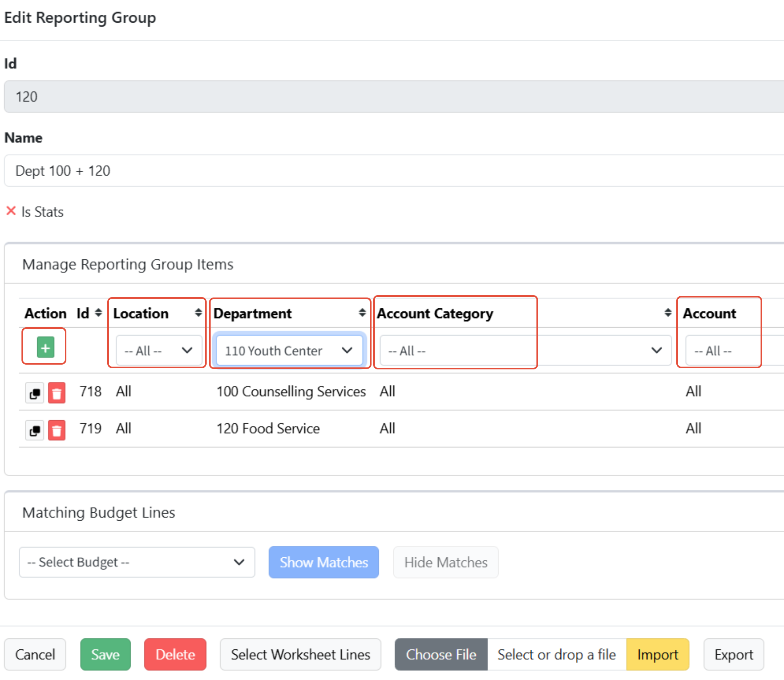Screen dimensions: 784x680
Task: Expand the Account Category dropdown
Action: [525, 350]
